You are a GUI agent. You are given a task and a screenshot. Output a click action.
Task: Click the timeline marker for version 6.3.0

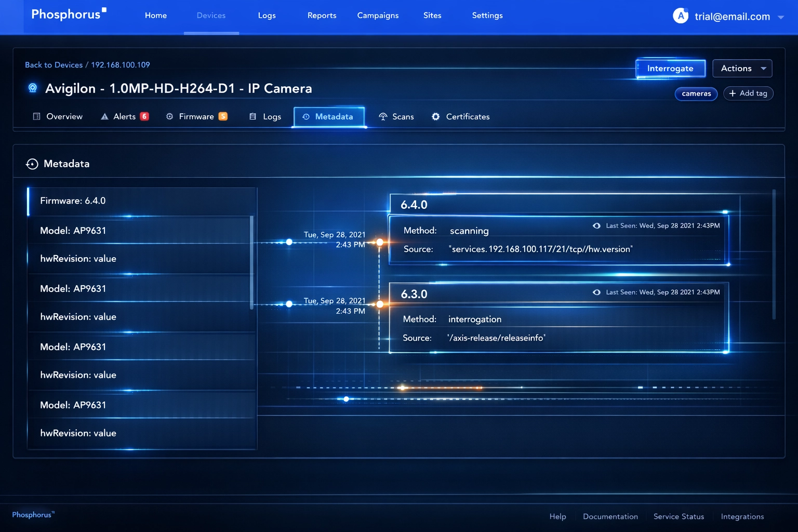pyautogui.click(x=380, y=304)
